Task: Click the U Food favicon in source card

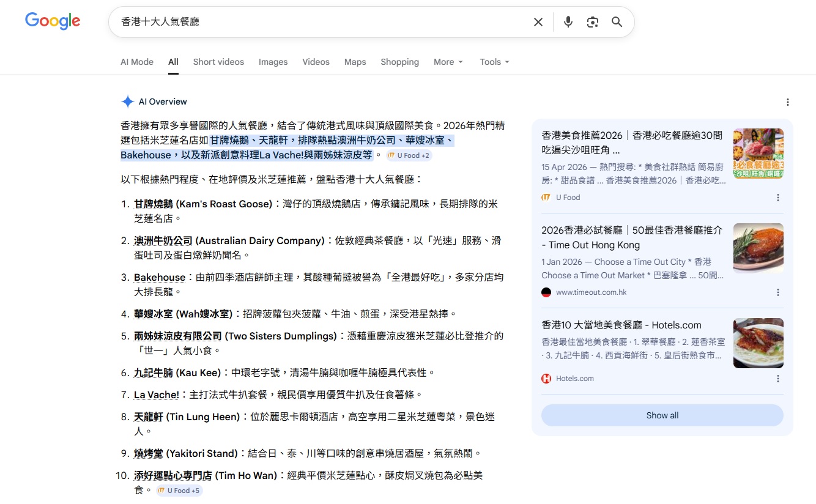Action: [x=546, y=198]
